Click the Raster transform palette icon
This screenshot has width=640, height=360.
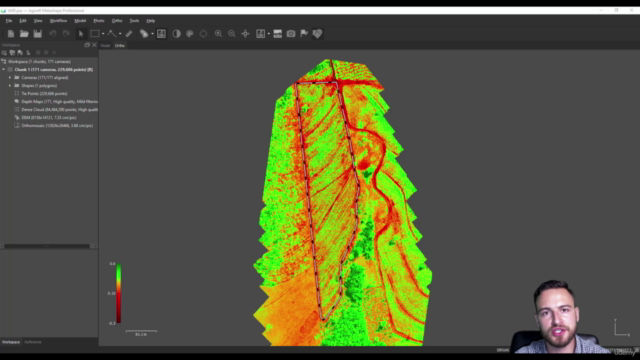click(x=190, y=34)
